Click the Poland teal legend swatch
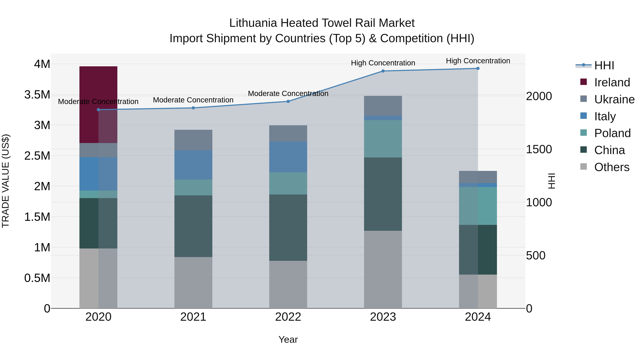This screenshot has height=362, width=644. click(584, 132)
